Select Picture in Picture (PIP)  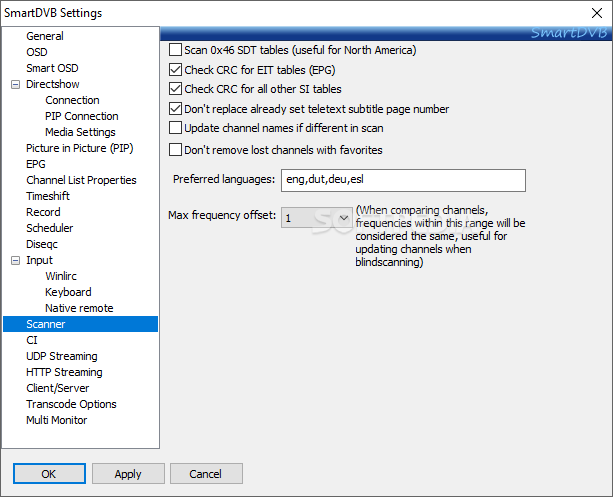[x=80, y=148]
